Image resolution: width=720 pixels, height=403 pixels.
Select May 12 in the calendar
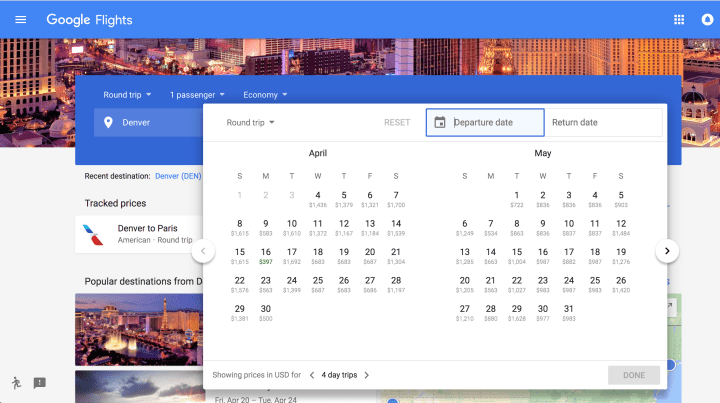pos(621,228)
